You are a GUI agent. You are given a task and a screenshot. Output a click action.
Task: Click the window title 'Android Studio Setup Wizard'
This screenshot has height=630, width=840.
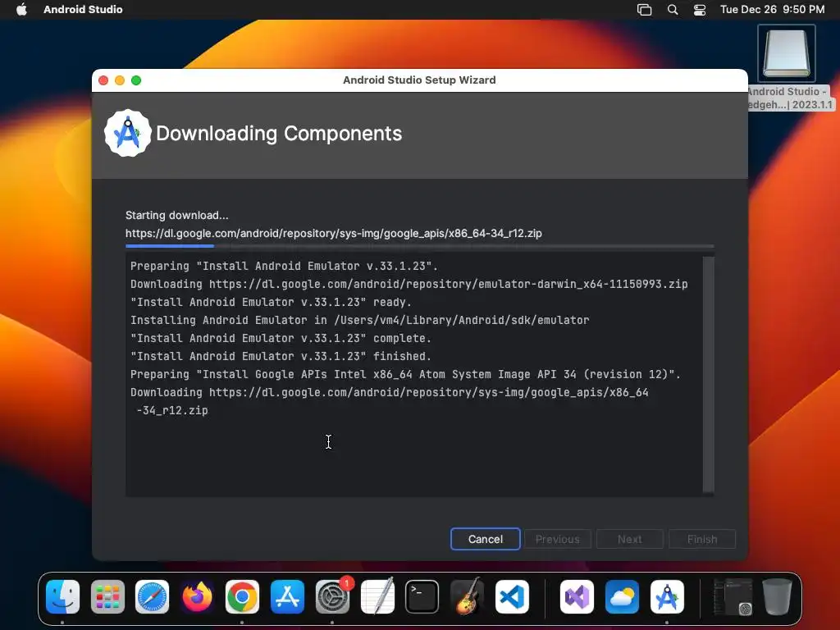[x=419, y=80]
